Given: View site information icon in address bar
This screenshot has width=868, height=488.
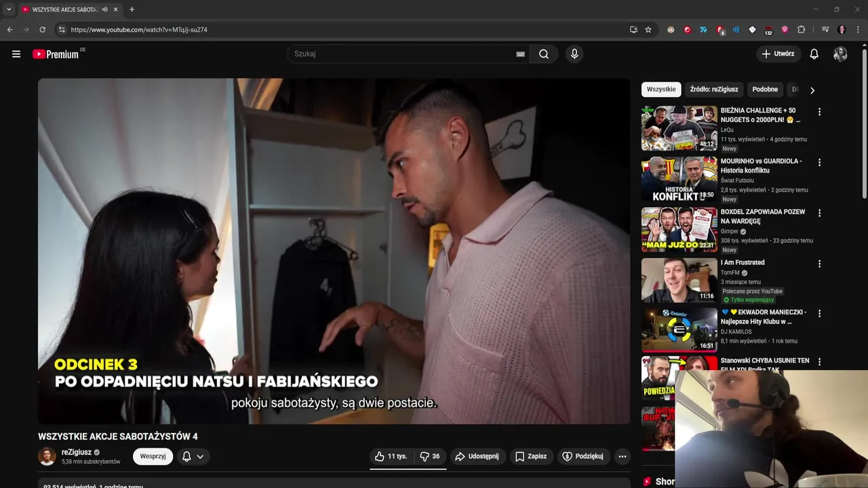Looking at the screenshot, I should pyautogui.click(x=62, y=30).
